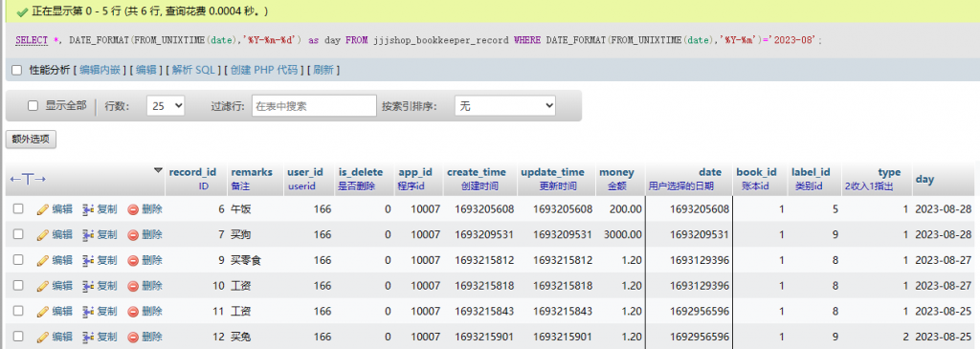
Task: Click red delete icon for record 11
Action: pos(133,311)
